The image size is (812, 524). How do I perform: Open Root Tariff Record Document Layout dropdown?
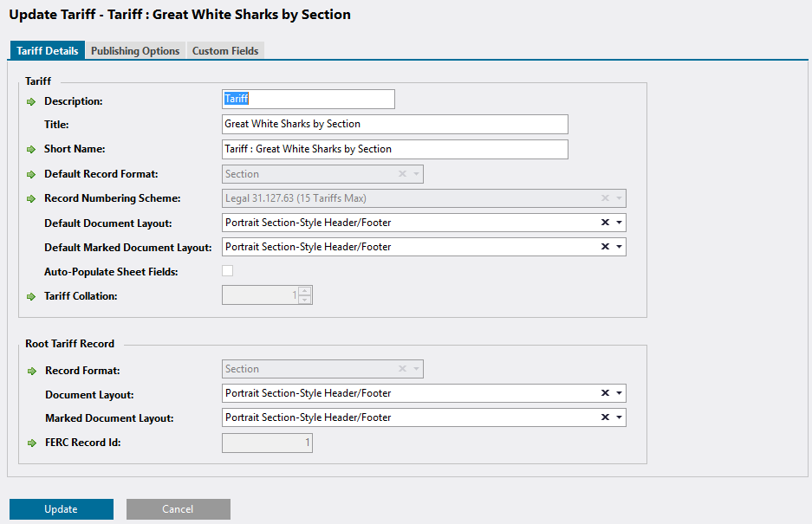620,393
